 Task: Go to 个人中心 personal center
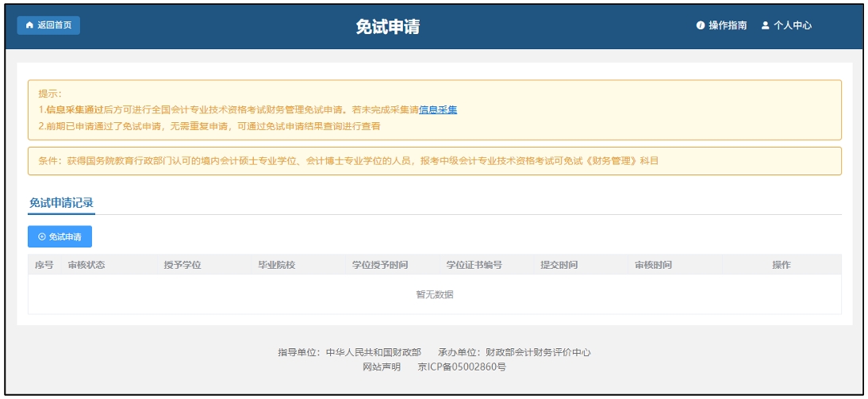[x=793, y=25]
